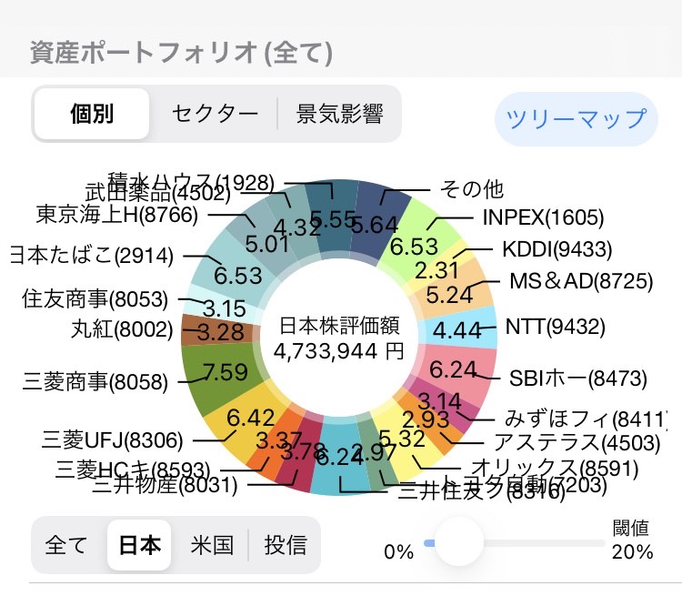Viewport: 682px width, 616px height.
Task: Show 全て assets filter
Action: point(66,545)
